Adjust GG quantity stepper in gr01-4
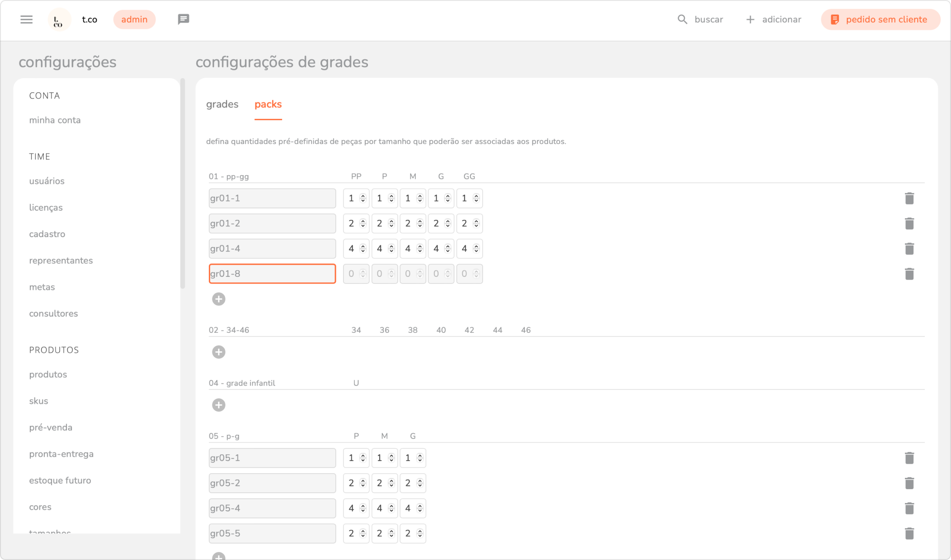Viewport: 951px width, 560px height. (x=476, y=248)
